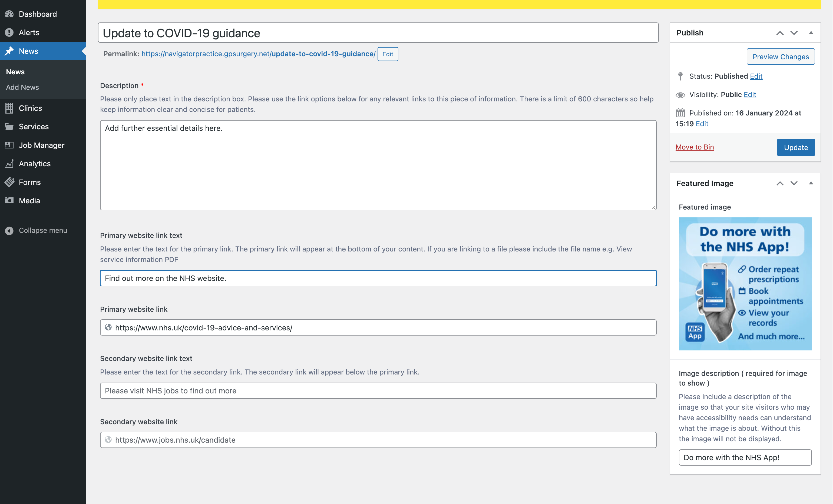The width and height of the screenshot is (833, 504).
Task: Edit the Status setting
Action: pyautogui.click(x=756, y=77)
